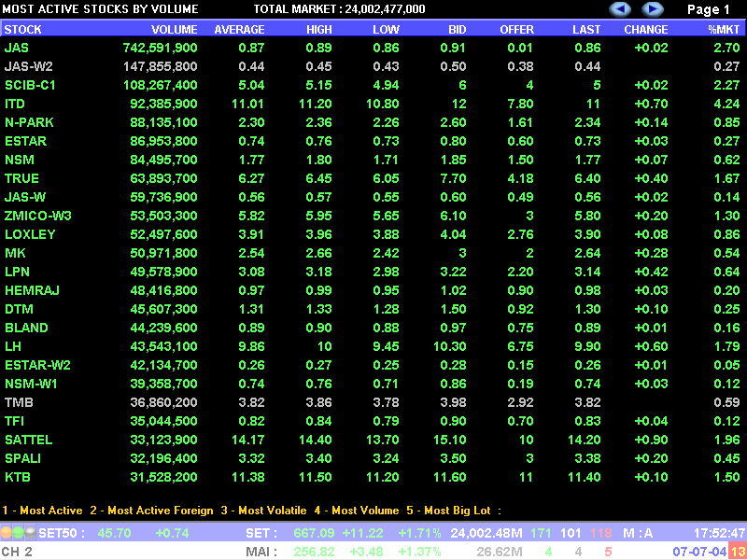
Task: Click the CHANGE column header
Action: 646,30
